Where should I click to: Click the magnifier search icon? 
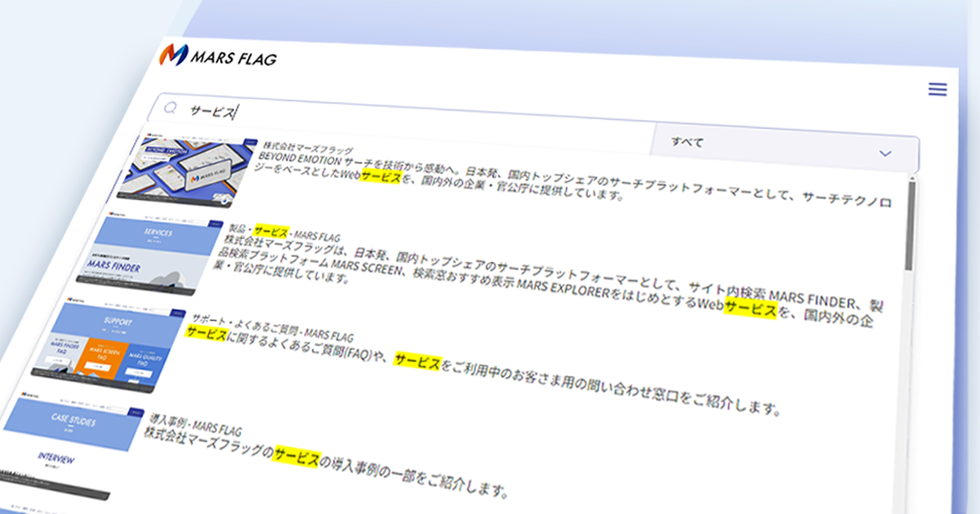171,108
